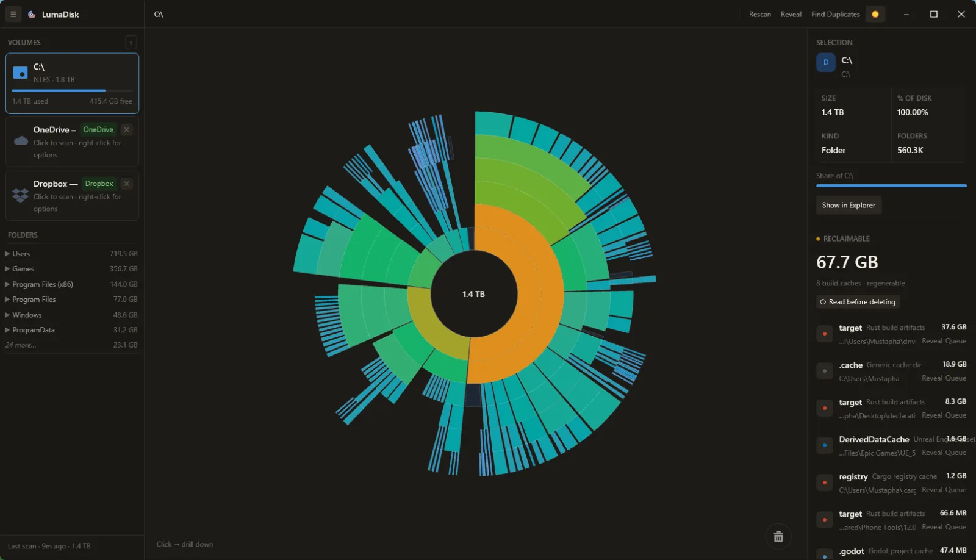This screenshot has width=976, height=560.
Task: Click the 356.7 GB Games size
Action: [x=124, y=269]
